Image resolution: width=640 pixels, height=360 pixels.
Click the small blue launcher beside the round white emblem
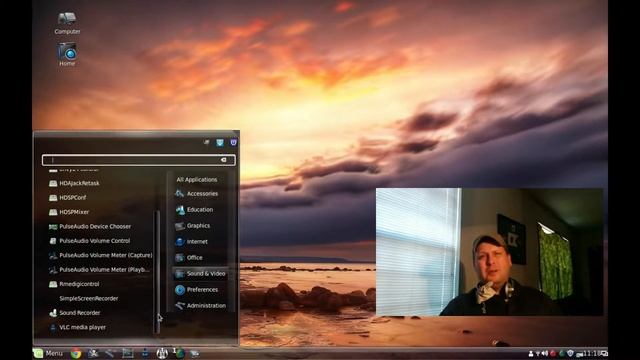pyautogui.click(x=145, y=353)
